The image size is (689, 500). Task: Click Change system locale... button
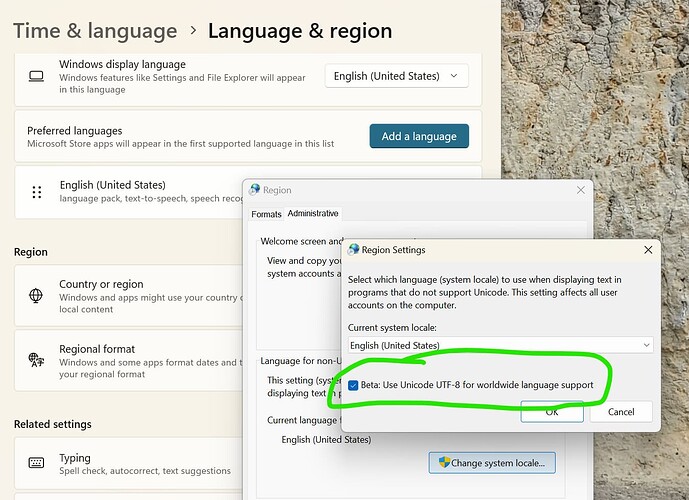click(x=492, y=463)
